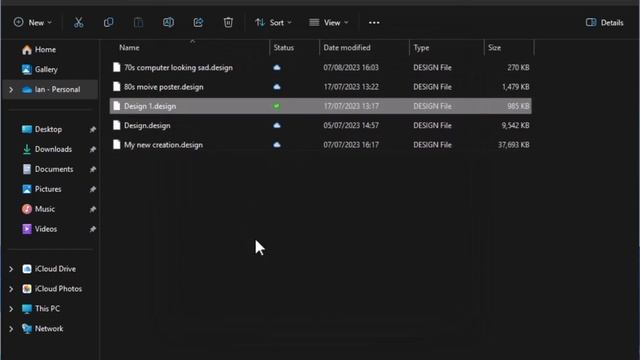Click the Copy icon in toolbar

click(109, 22)
